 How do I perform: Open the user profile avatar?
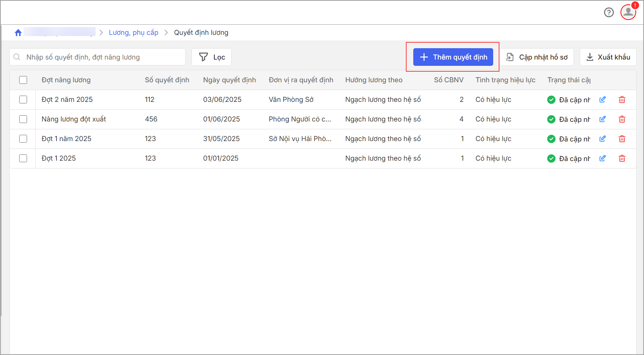[x=628, y=12]
